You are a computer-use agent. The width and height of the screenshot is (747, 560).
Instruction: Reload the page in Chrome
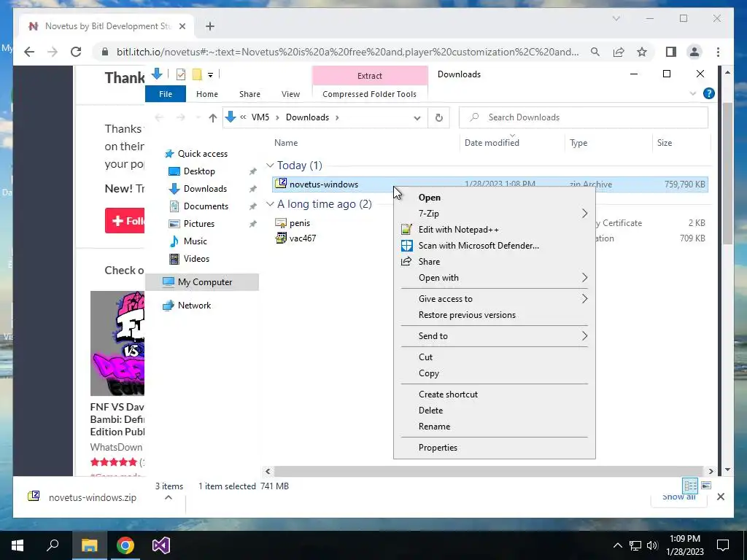pyautogui.click(x=76, y=52)
